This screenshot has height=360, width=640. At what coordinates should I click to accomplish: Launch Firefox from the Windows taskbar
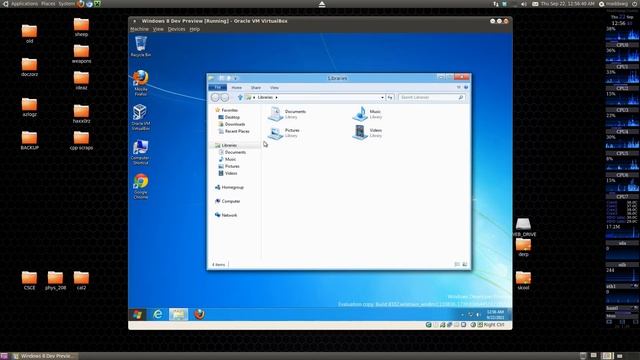(x=199, y=314)
